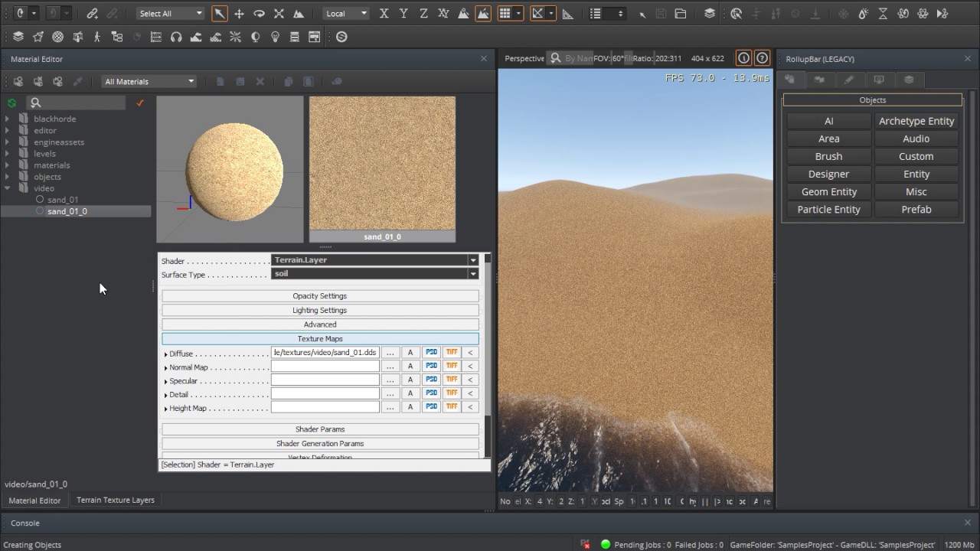Screen dimensions: 980x551
Task: Click the Brush object button
Action: 828,156
